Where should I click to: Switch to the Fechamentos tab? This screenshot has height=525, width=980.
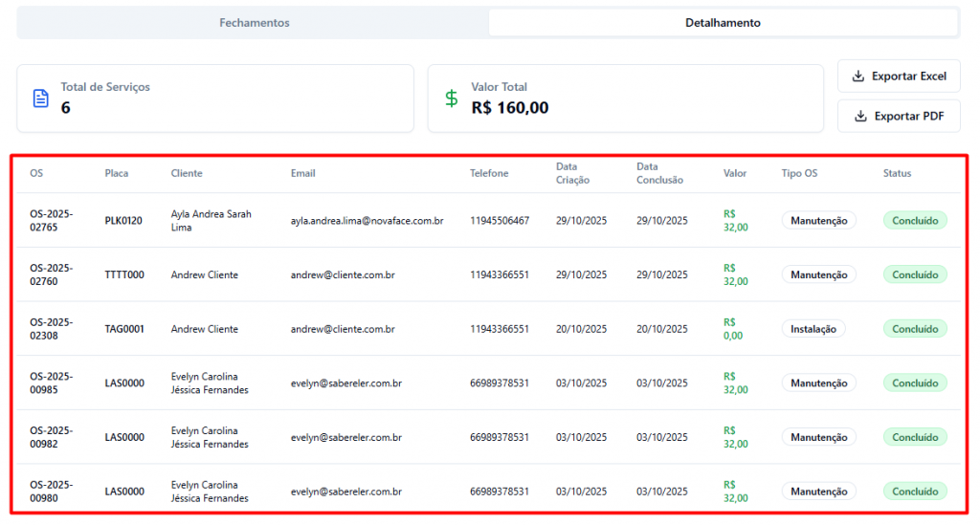[x=254, y=23]
